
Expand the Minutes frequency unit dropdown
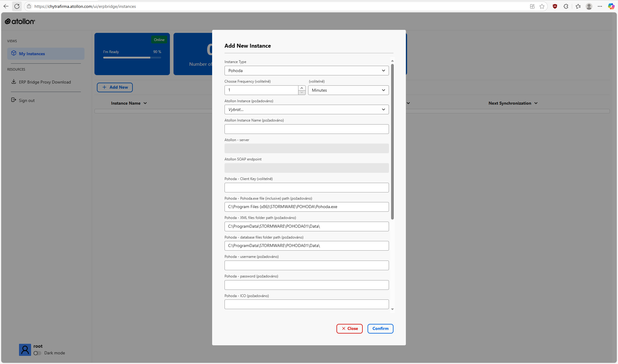[348, 90]
